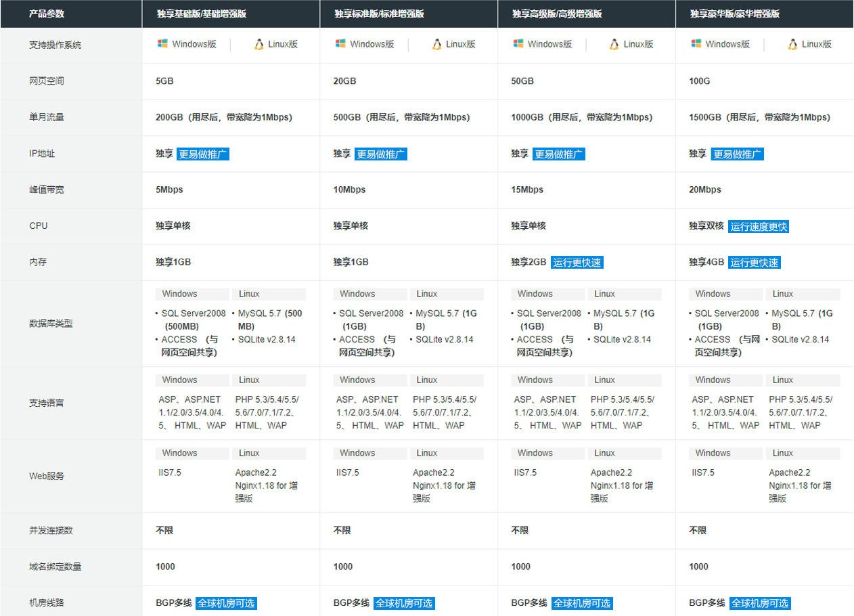Click the IP地址 row label

(x=42, y=154)
